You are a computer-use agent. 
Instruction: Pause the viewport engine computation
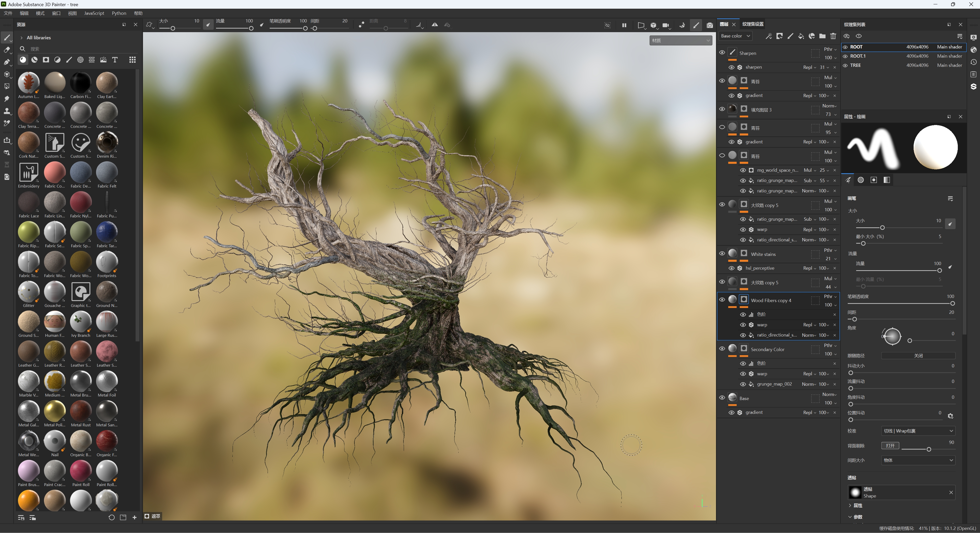(x=624, y=25)
